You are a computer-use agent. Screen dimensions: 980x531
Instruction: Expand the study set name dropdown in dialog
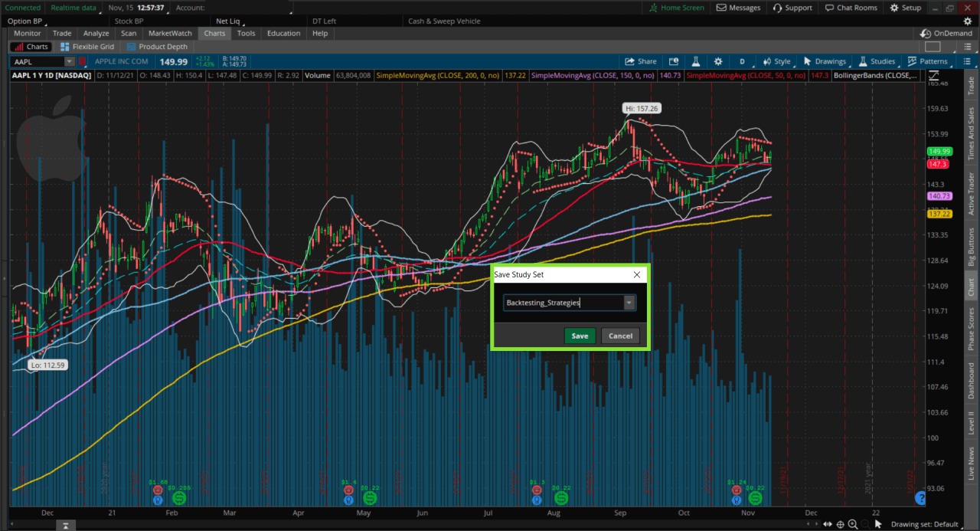[629, 302]
